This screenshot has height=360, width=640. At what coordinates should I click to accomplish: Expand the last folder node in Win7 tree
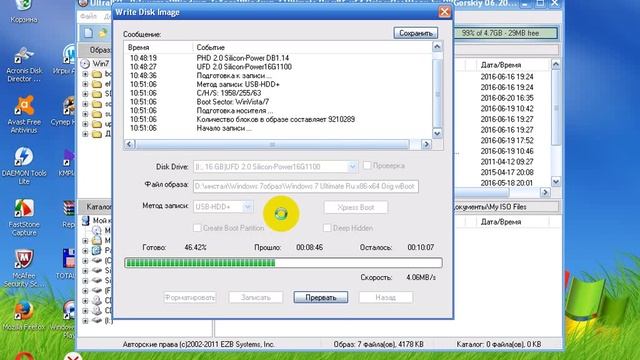85,134
